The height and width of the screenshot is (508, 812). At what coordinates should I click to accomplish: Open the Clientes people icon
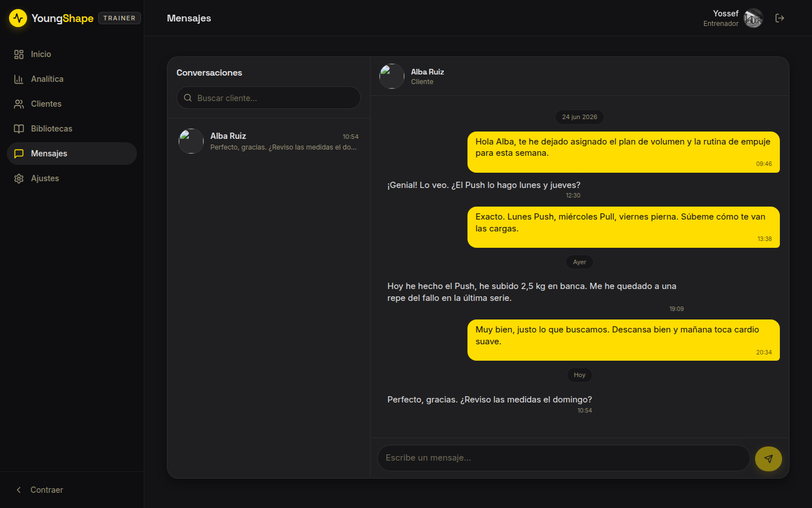[19, 104]
